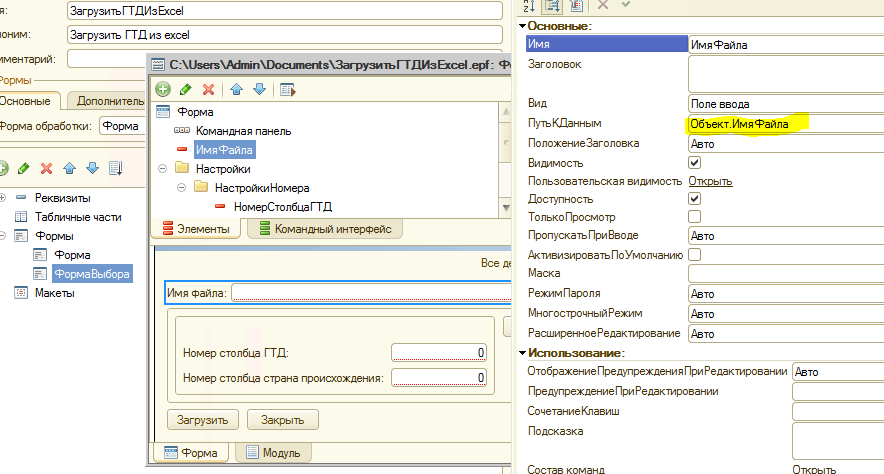Toggle the Доступность checkbox

pyautogui.click(x=695, y=198)
